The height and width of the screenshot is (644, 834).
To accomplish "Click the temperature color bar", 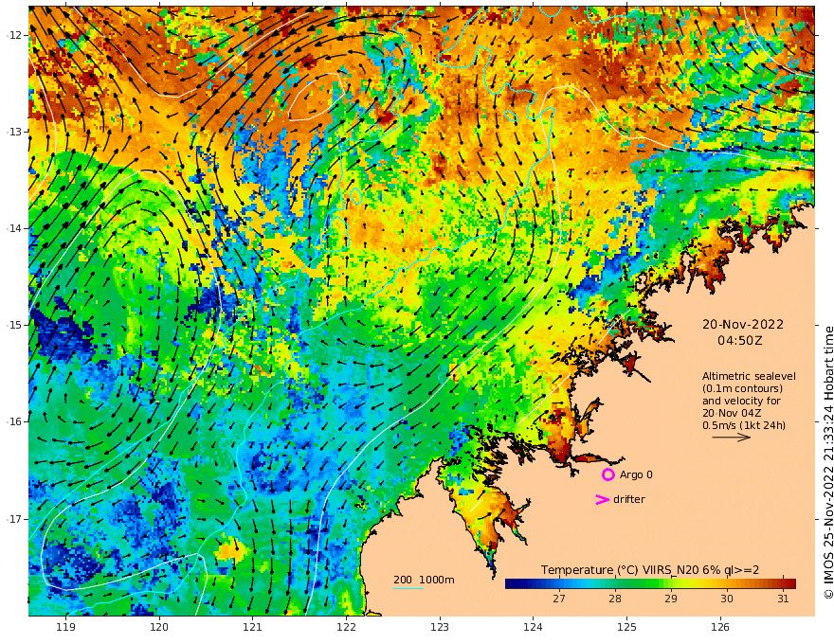I will coord(650,583).
